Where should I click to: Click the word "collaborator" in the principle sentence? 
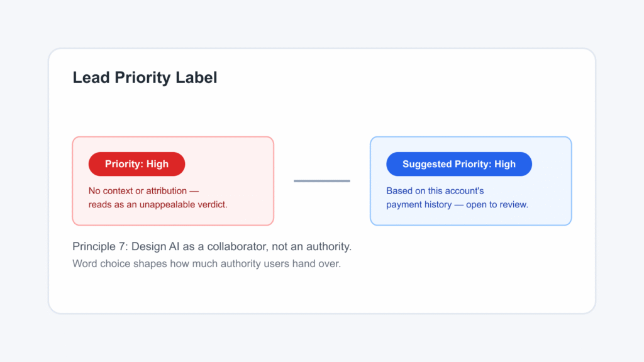pos(236,246)
